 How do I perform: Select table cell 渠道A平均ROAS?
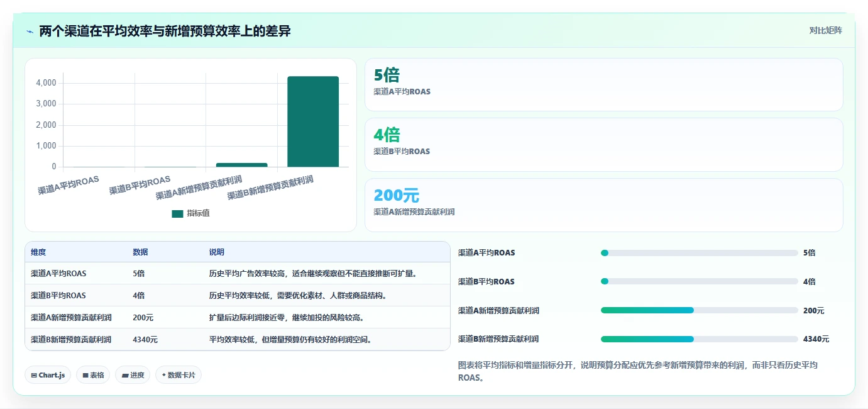point(58,274)
